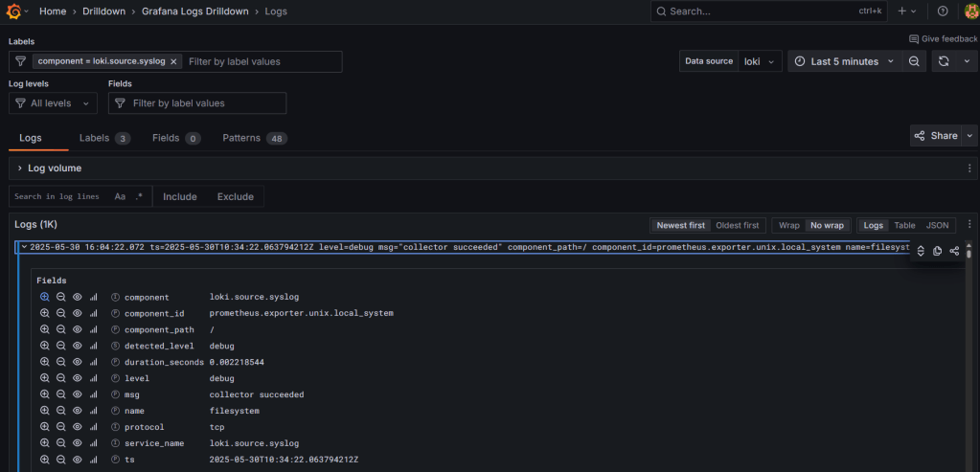This screenshot has width=980, height=472.
Task: Click the Search in log lines field
Action: coord(57,196)
